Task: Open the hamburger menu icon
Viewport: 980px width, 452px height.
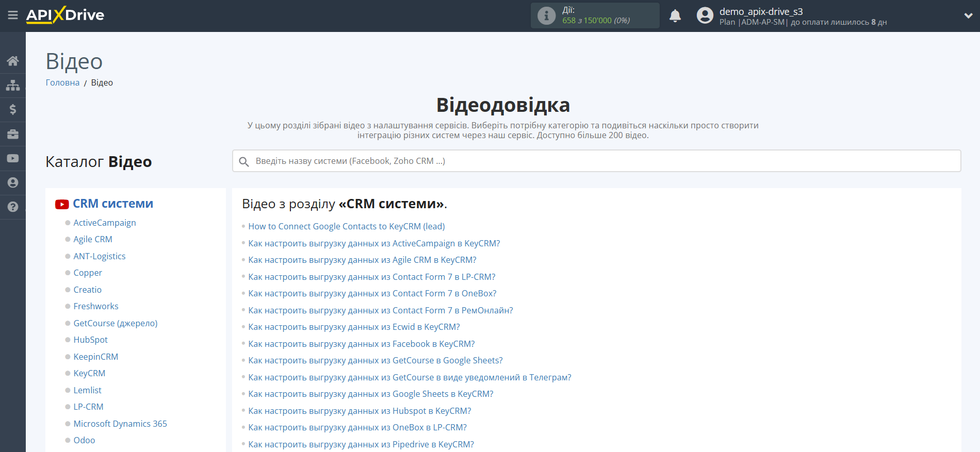Action: (13, 15)
